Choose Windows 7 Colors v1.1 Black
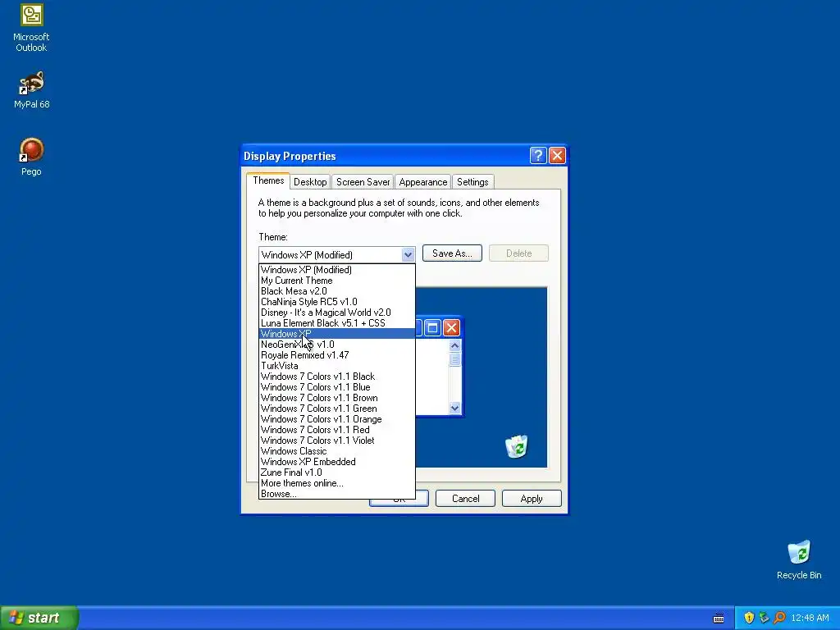Image resolution: width=840 pixels, height=630 pixels. point(337,377)
